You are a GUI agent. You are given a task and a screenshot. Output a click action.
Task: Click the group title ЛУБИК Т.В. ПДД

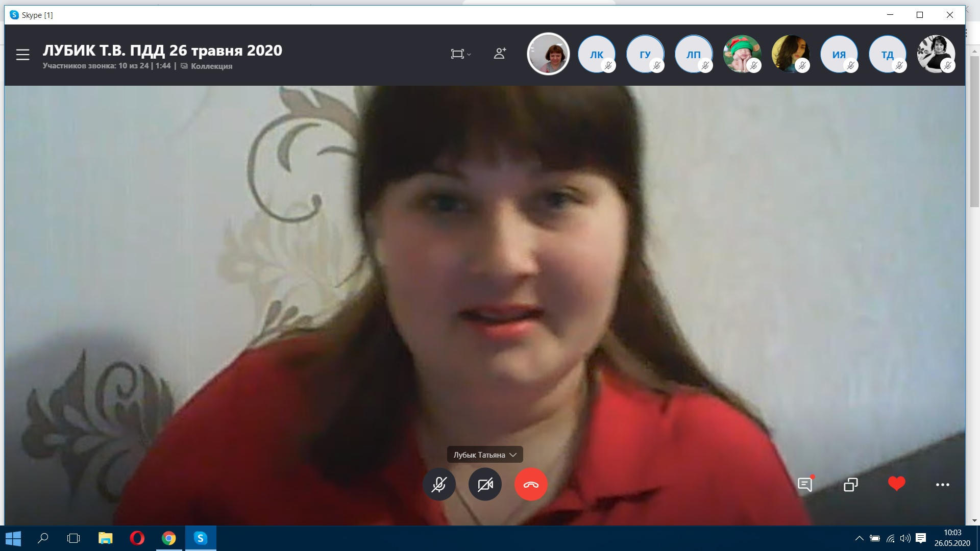coord(162,51)
